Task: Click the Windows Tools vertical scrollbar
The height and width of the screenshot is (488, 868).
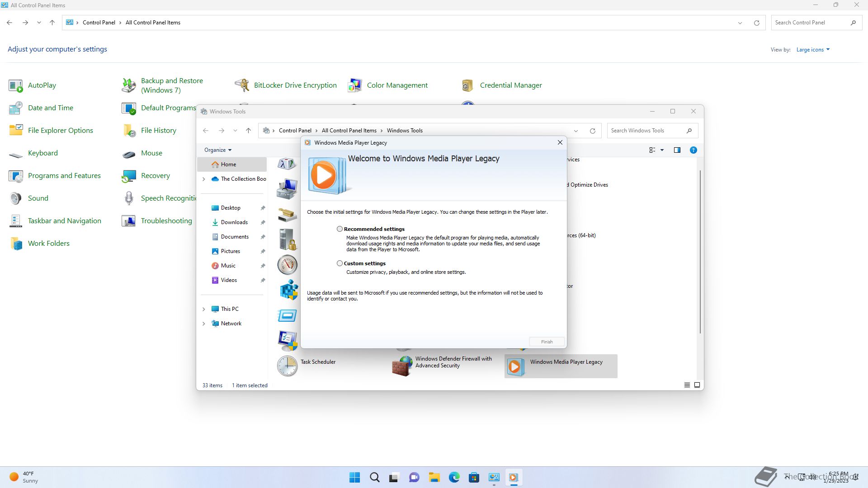Action: point(700,252)
